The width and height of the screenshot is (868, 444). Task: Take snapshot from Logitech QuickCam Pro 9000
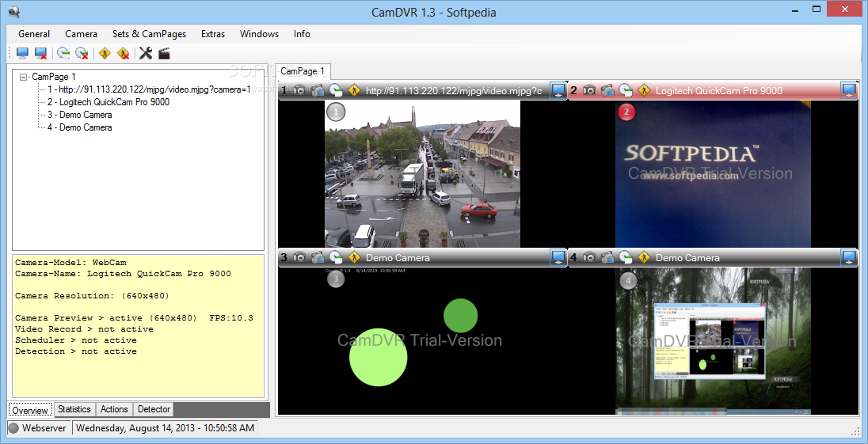pyautogui.click(x=589, y=90)
